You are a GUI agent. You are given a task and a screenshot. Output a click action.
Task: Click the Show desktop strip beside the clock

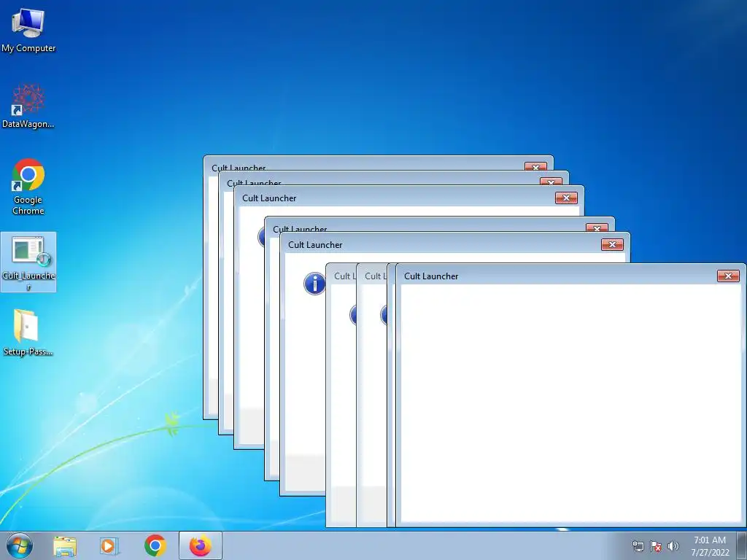(742, 545)
